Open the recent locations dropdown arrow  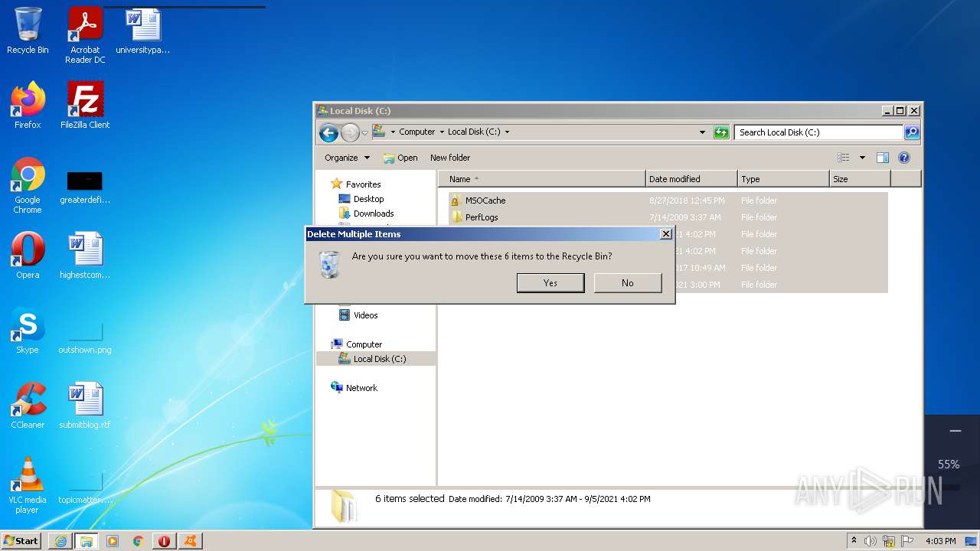coord(364,132)
